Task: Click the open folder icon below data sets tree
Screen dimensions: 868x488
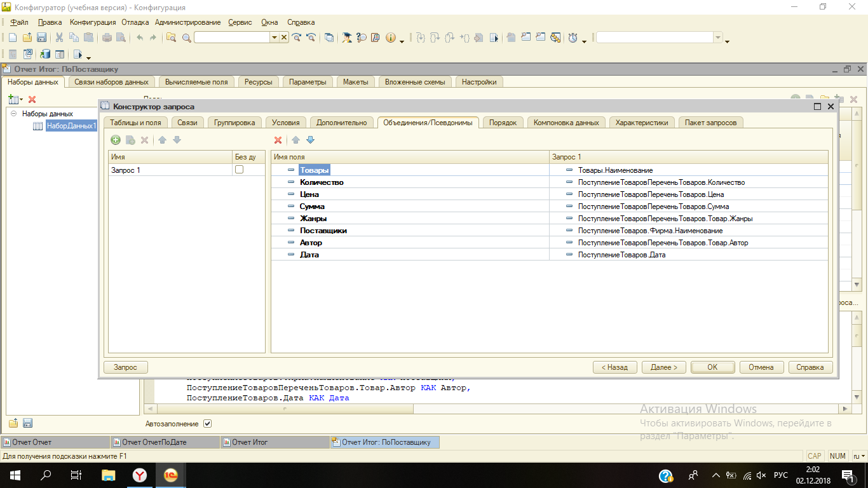Action: (x=13, y=423)
